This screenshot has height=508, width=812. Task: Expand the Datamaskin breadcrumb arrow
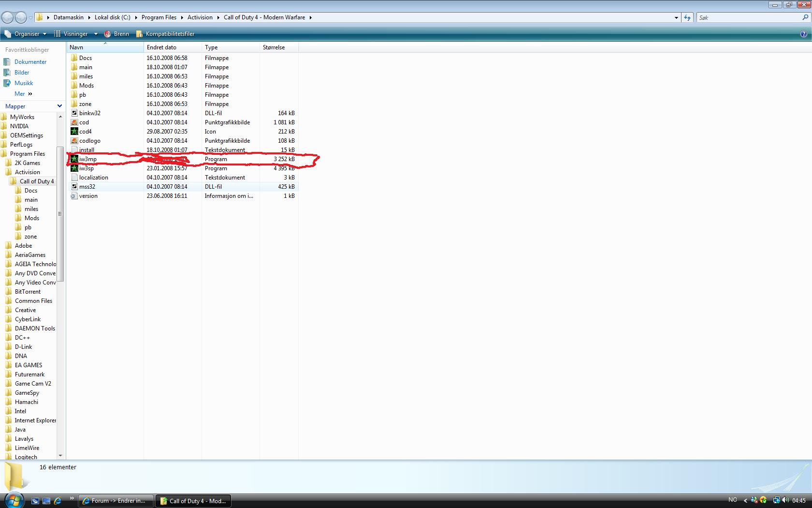click(89, 17)
